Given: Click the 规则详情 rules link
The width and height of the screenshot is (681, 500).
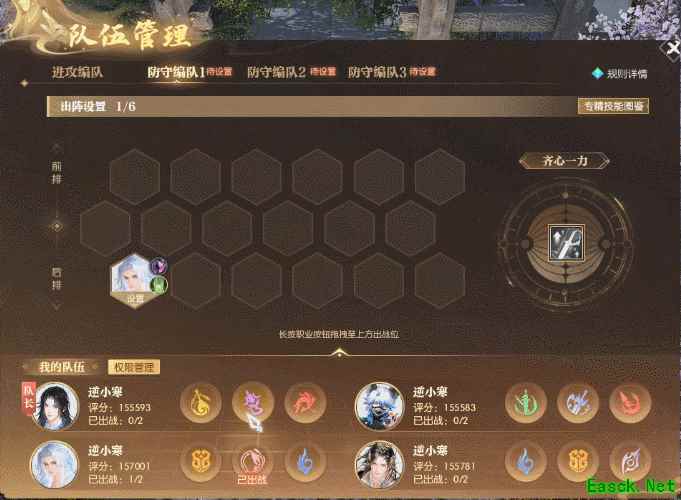Looking at the screenshot, I should click(x=627, y=74).
